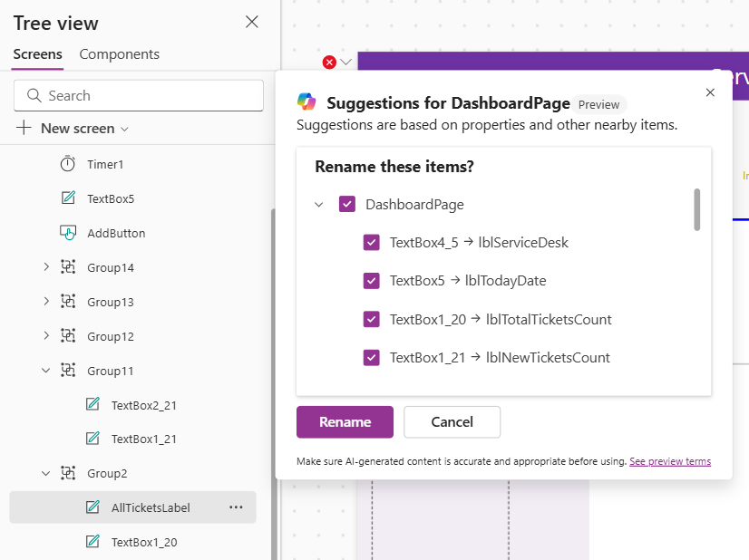Uncheck TextBox4_5 to lblServiceDesk rename
Screen dimensions: 749x560
371,242
